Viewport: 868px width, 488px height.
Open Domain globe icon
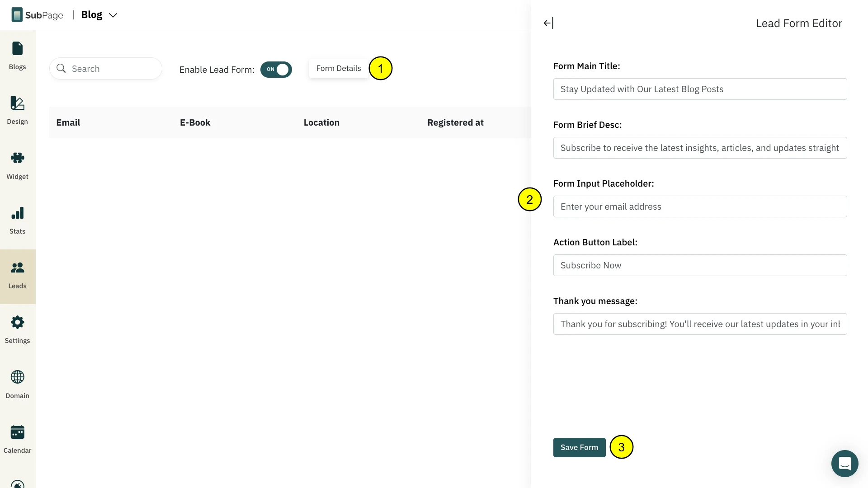pos(17,377)
